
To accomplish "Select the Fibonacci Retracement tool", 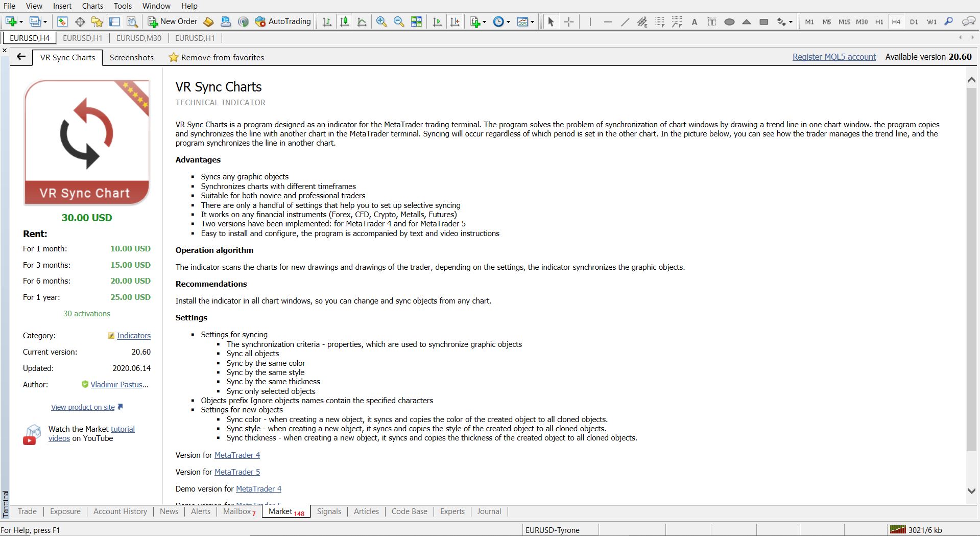I will coord(660,21).
